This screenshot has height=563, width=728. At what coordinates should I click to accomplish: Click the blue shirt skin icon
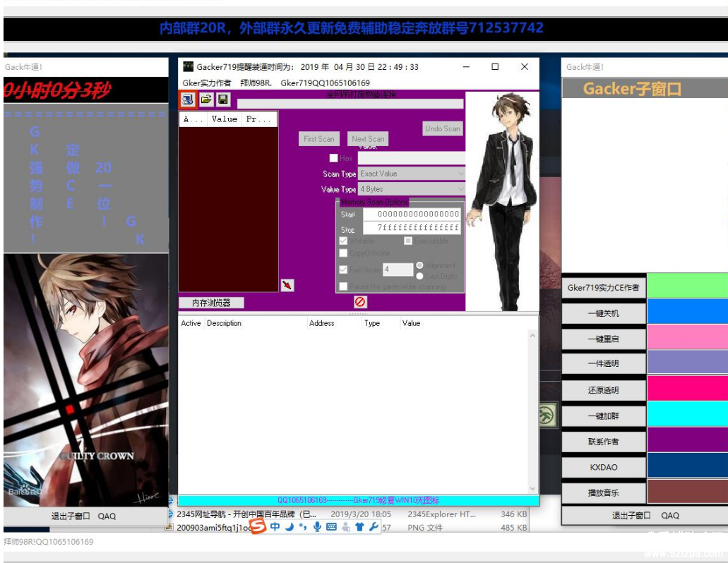coord(360,527)
